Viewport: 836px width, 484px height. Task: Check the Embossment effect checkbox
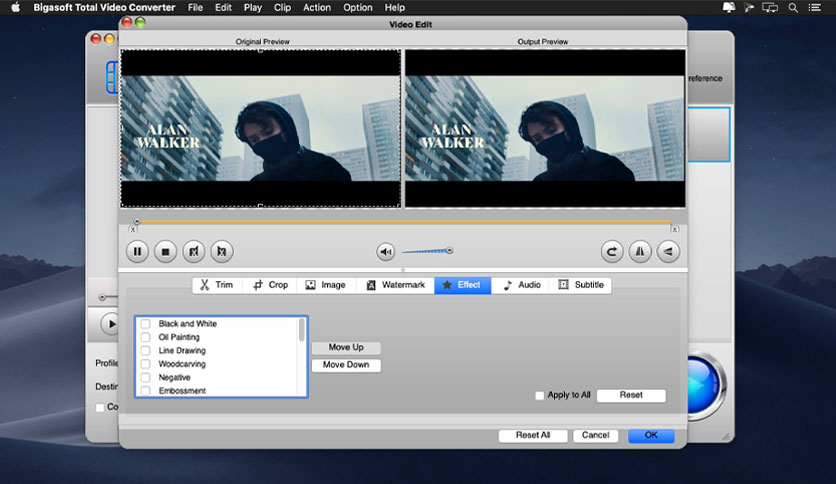point(145,391)
